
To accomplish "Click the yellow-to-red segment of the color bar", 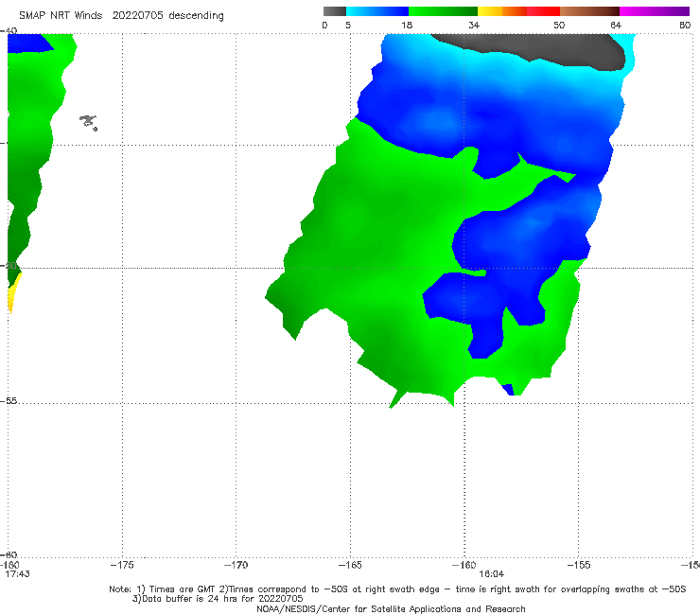I will [518, 11].
